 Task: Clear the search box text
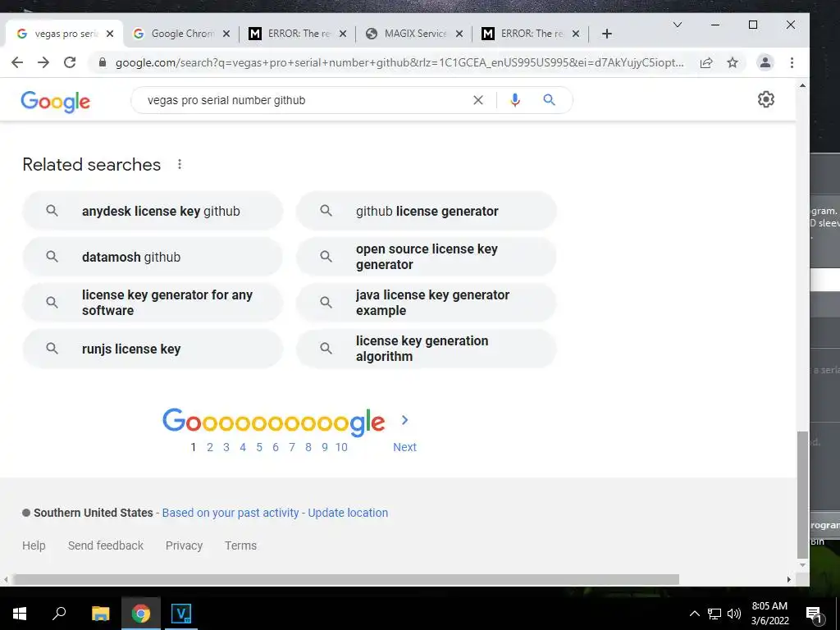tap(478, 100)
